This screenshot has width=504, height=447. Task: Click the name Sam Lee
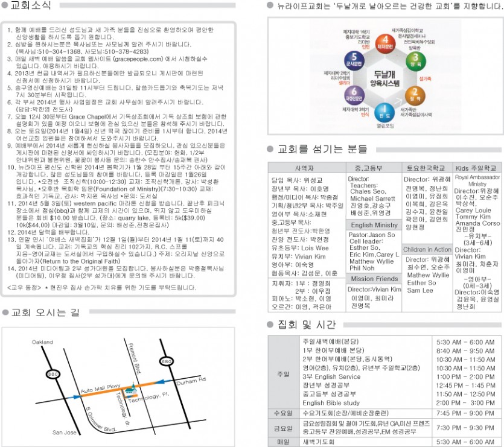pyautogui.click(x=419, y=291)
